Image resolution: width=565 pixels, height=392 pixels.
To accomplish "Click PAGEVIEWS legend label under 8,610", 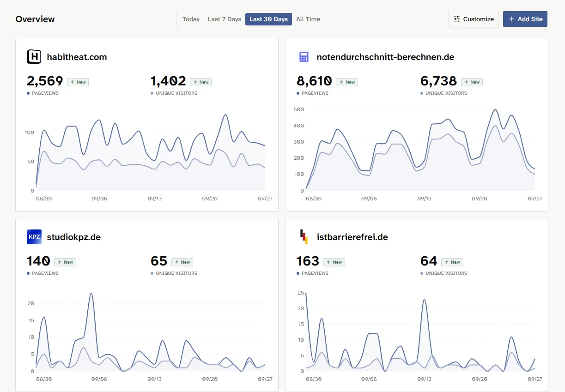I will click(315, 93).
